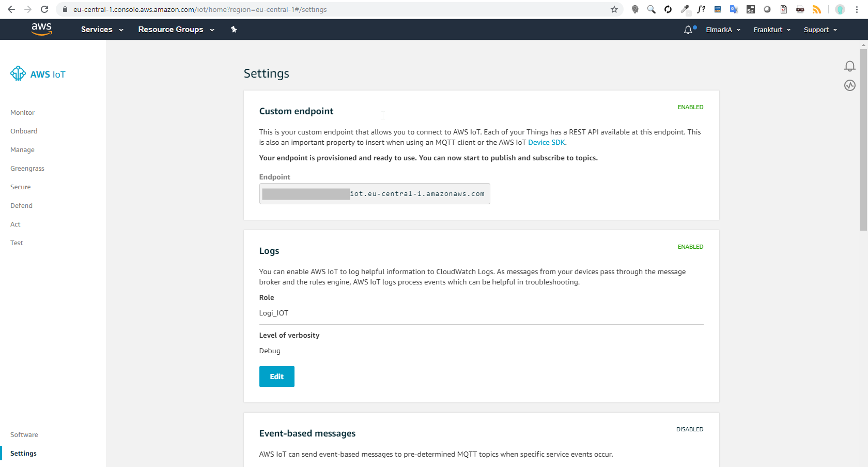The height and width of the screenshot is (467, 868).
Task: Click the AWS IoT home icon
Action: [18, 73]
